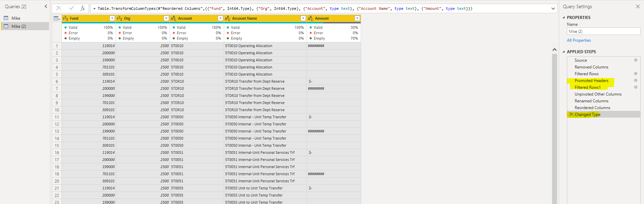
Task: Click the formula bar text
Action: [x=283, y=8]
